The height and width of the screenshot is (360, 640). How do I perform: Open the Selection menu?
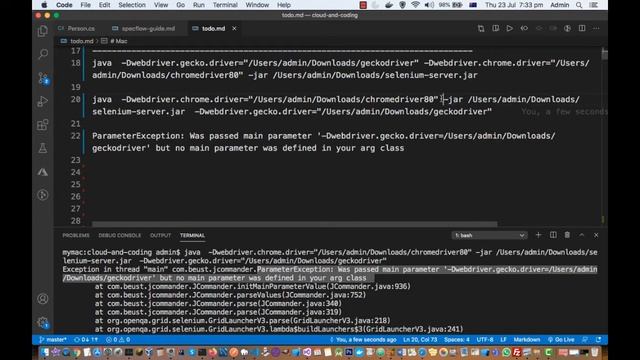[132, 5]
